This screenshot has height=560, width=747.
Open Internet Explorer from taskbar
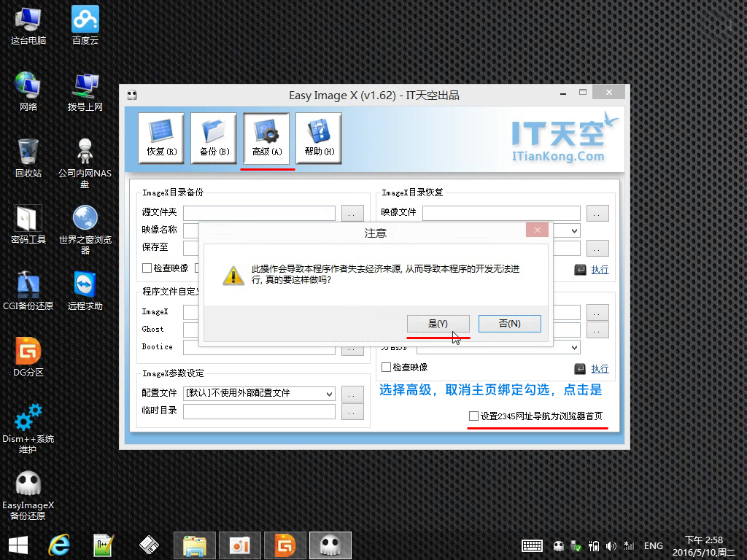click(60, 545)
